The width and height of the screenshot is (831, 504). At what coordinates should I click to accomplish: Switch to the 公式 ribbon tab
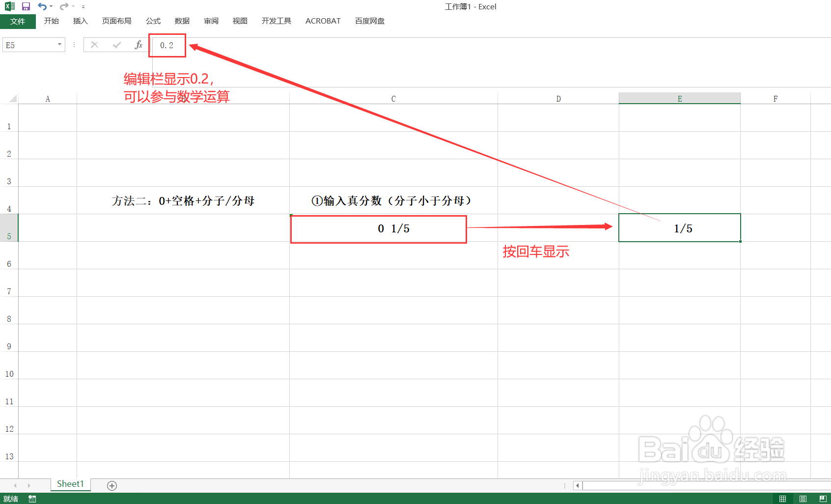point(153,21)
